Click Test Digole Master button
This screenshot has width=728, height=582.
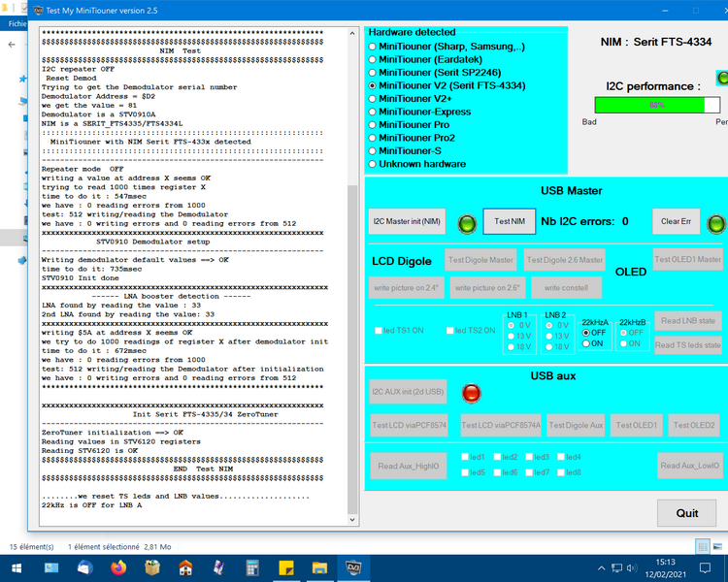tap(480, 260)
